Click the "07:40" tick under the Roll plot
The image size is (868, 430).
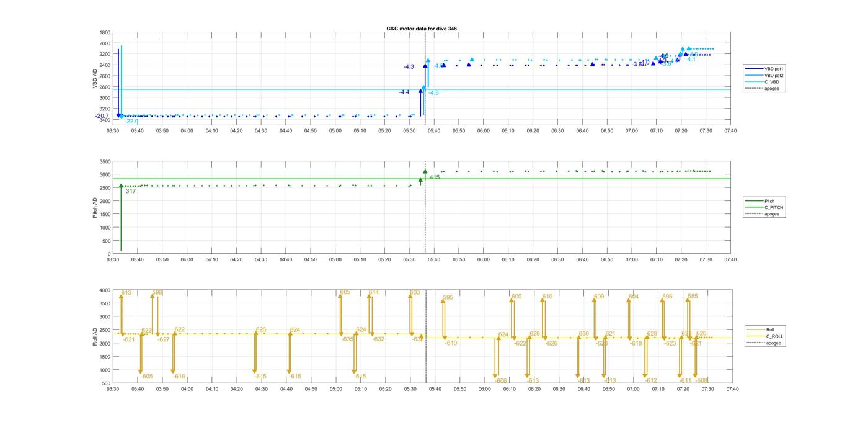pos(732,389)
